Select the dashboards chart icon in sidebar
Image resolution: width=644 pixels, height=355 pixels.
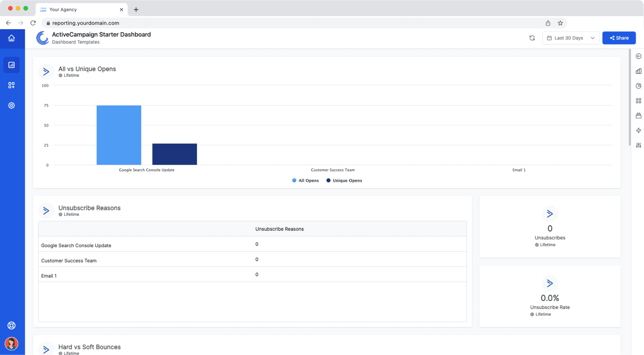11,65
